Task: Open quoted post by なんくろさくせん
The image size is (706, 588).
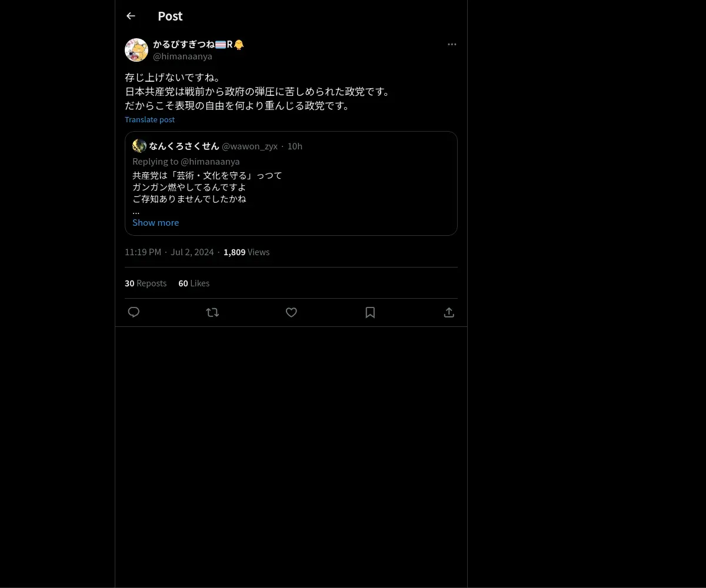Action: pyautogui.click(x=291, y=183)
